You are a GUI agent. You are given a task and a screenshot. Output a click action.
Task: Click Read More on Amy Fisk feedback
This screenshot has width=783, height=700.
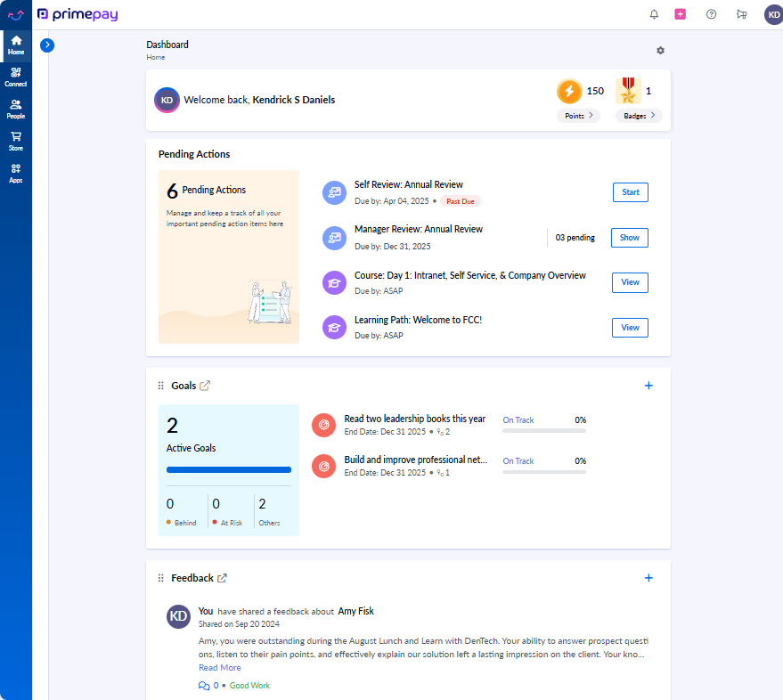pos(219,667)
